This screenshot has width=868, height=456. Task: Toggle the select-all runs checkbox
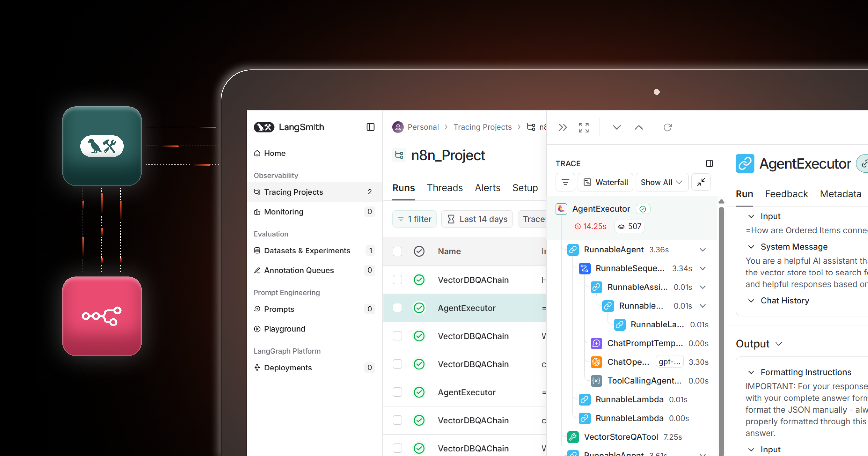point(397,251)
